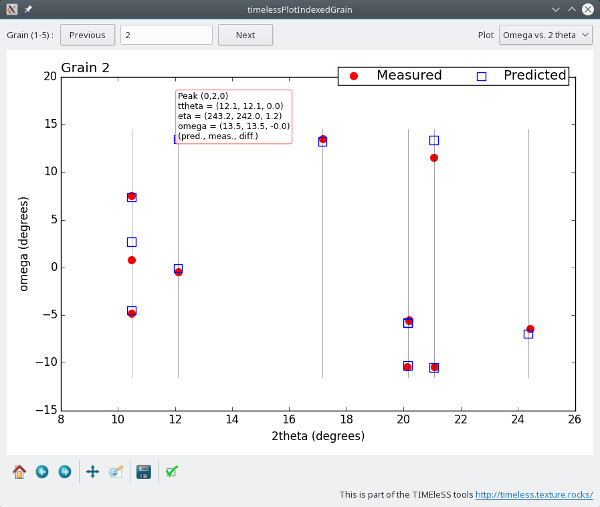This screenshot has width=600, height=507.
Task: Focus the grain number input field
Action: (x=166, y=35)
